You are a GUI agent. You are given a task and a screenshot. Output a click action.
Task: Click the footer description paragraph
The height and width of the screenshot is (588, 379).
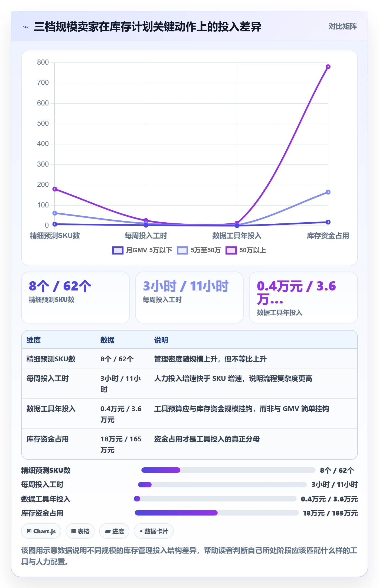pyautogui.click(x=189, y=556)
